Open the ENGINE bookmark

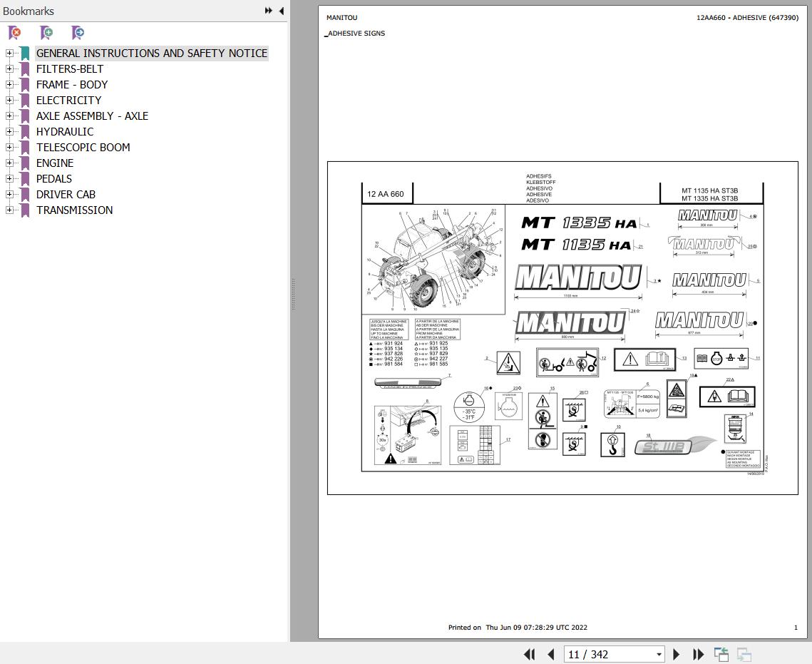[54, 163]
